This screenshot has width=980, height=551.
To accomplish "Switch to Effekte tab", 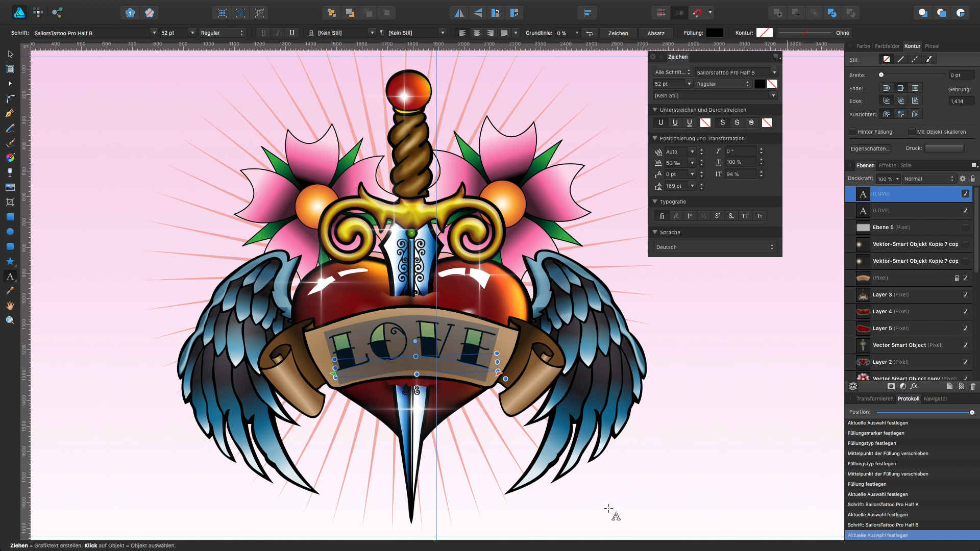I will coord(887,165).
